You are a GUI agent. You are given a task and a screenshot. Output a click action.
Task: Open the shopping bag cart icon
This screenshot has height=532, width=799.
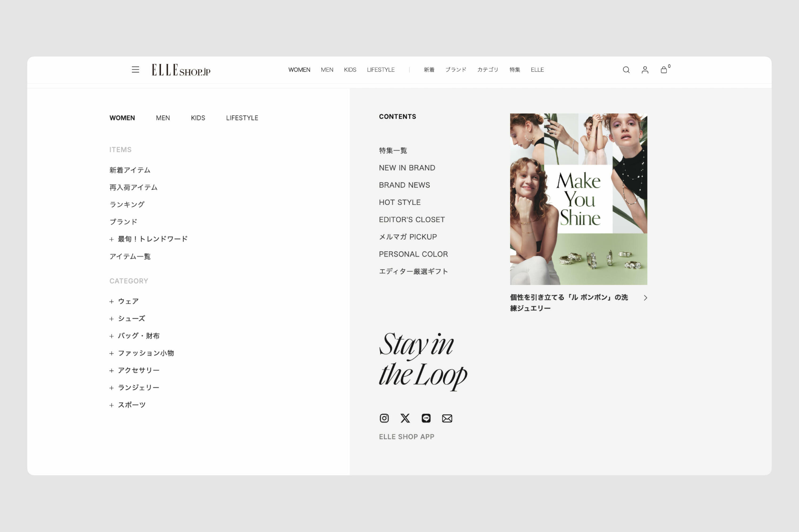point(664,70)
